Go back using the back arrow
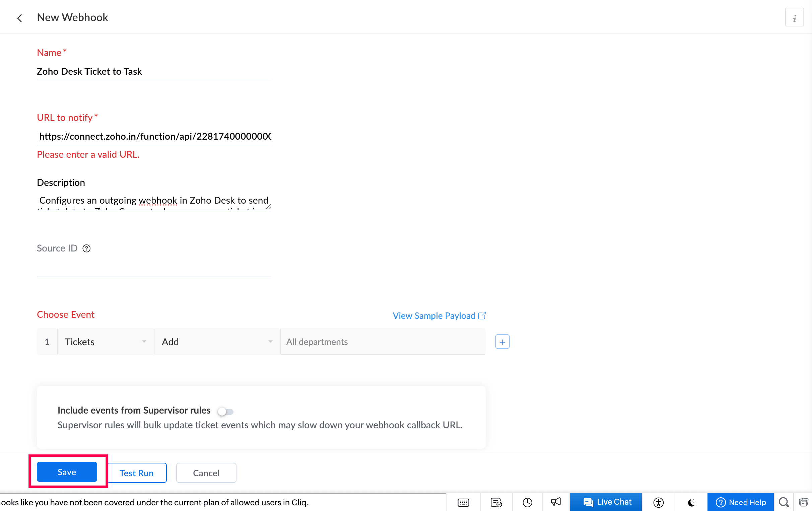 (x=19, y=18)
